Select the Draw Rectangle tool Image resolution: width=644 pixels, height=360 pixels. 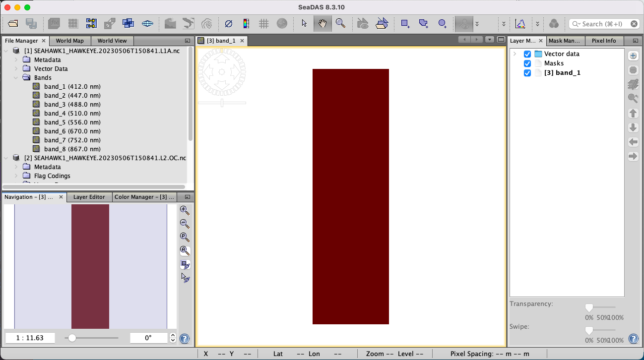[405, 23]
